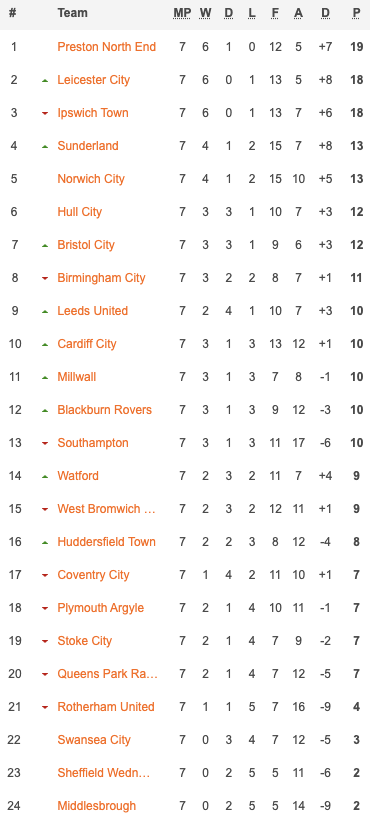The image size is (370, 822).
Task: Click the green up arrow beside Bristol City
Action: click(45, 245)
